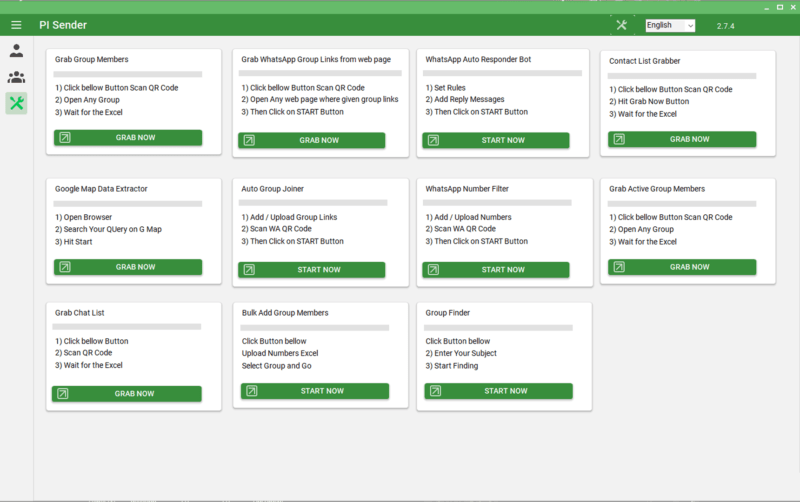Open the hamburger menu
Image resolution: width=800 pixels, height=502 pixels.
(x=16, y=25)
